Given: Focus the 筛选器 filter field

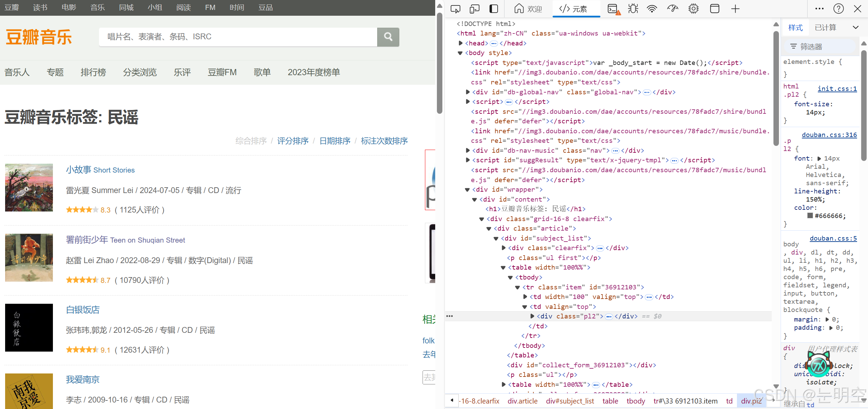Looking at the screenshot, I should coord(820,46).
